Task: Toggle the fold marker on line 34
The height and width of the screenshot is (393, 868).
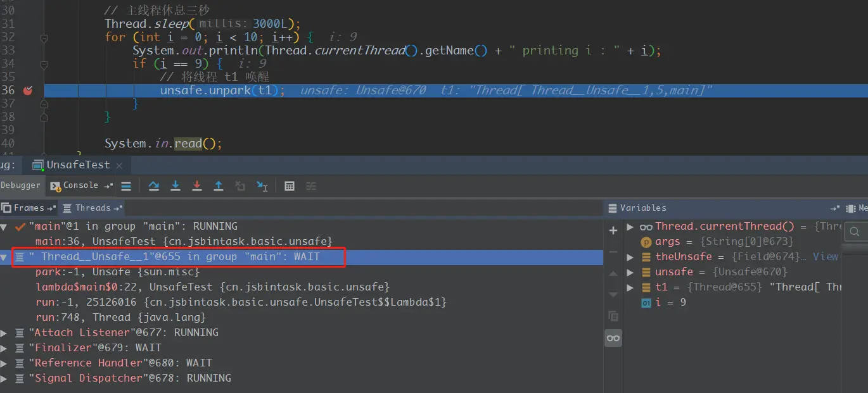Action: 44,64
